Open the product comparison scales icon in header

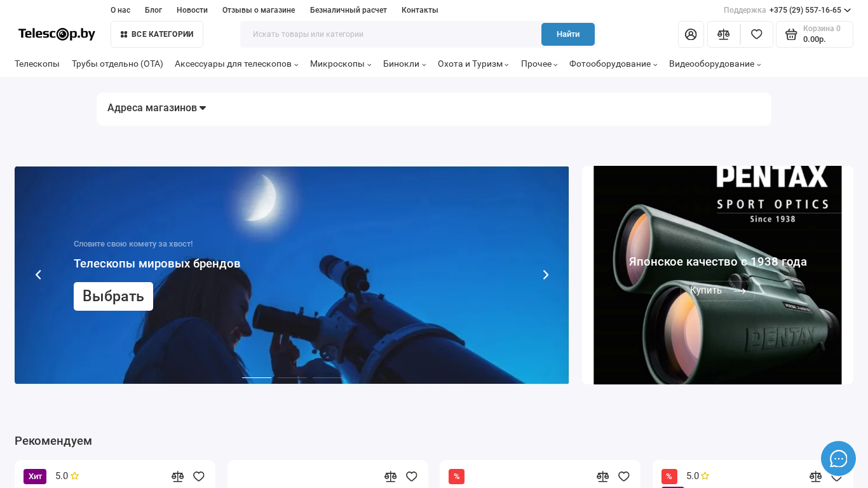tap(723, 34)
